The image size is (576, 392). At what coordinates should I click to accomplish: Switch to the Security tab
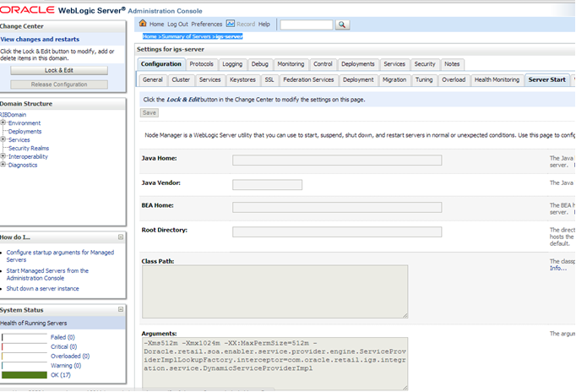coord(425,64)
